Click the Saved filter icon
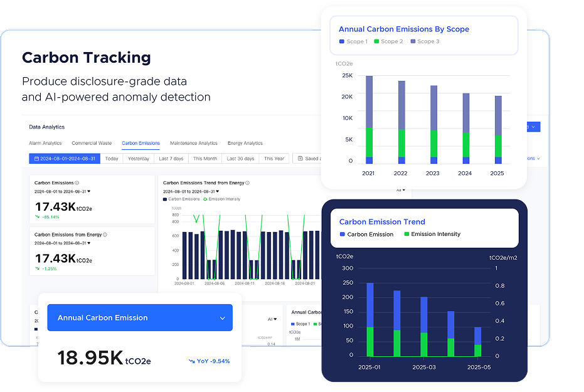 (300, 159)
